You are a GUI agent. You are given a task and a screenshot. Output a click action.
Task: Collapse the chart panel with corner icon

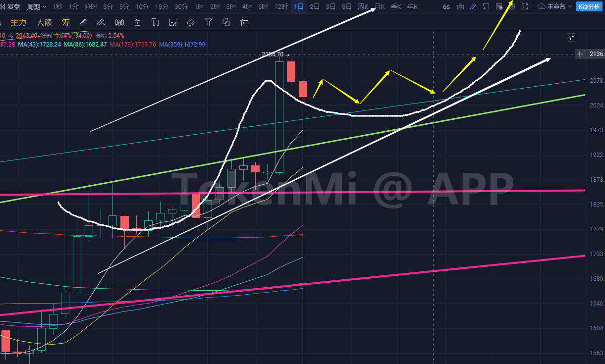(571, 37)
